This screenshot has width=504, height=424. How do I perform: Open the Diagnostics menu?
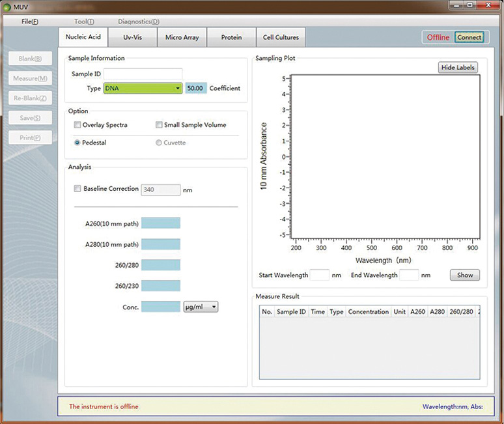click(138, 21)
